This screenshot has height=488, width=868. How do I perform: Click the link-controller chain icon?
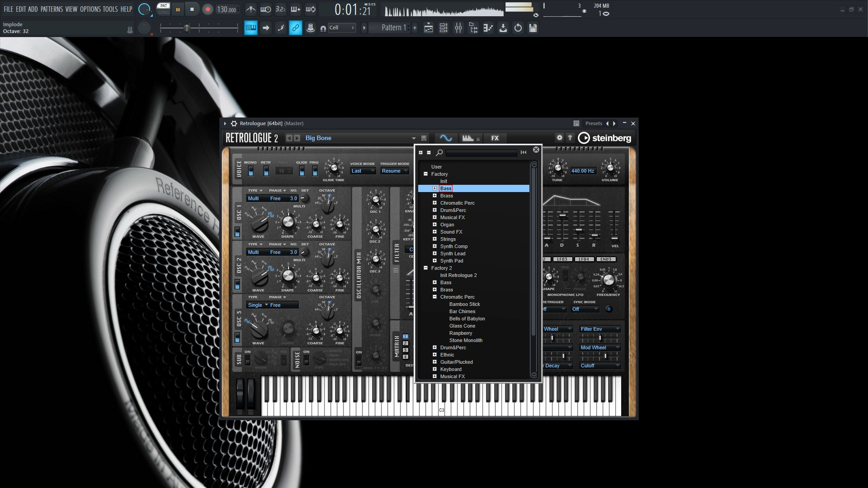tap(295, 28)
